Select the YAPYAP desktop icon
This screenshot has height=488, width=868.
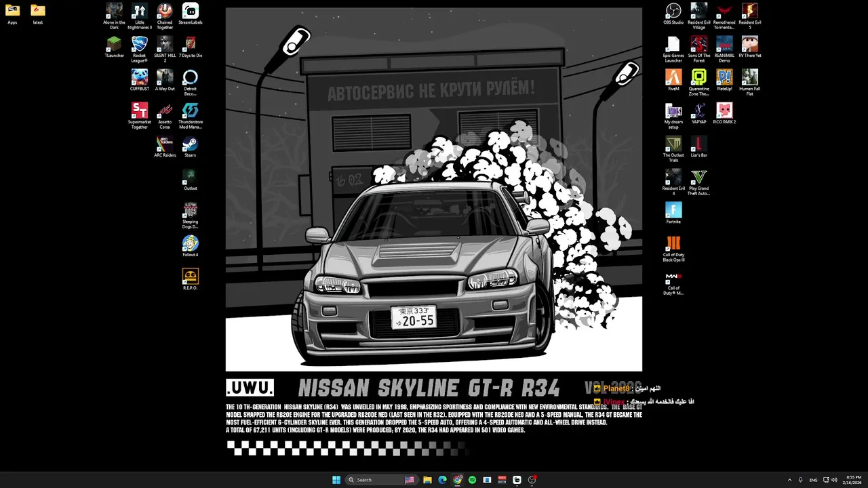tap(699, 114)
